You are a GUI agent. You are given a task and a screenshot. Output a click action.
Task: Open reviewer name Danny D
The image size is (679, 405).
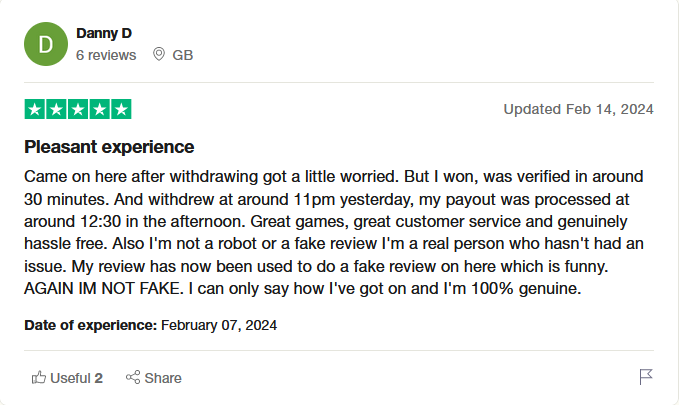[104, 33]
